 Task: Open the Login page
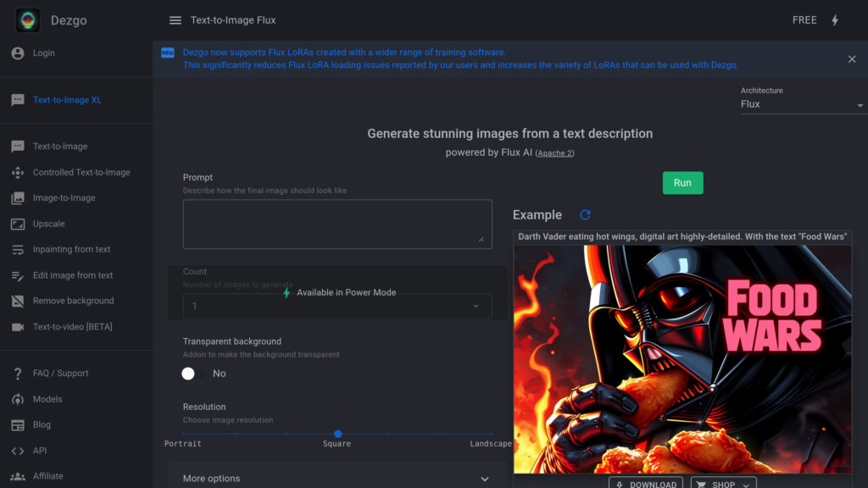[43, 53]
